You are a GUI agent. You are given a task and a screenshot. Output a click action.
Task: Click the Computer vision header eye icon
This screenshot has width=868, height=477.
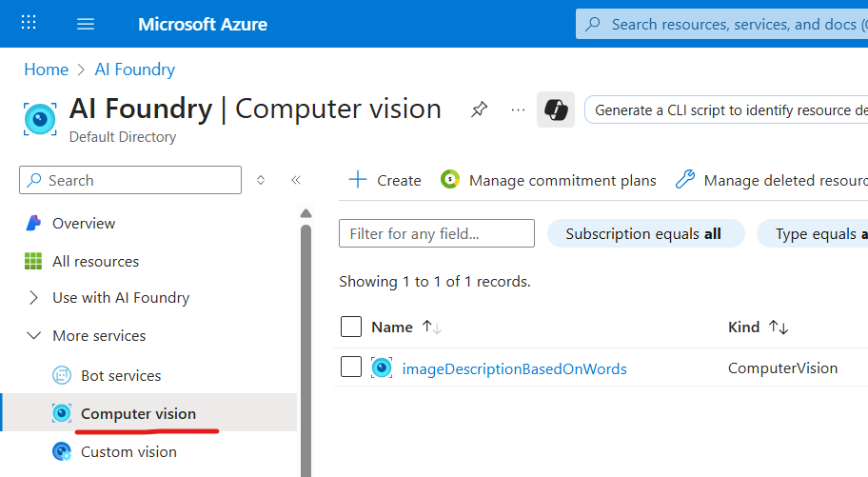[40, 119]
